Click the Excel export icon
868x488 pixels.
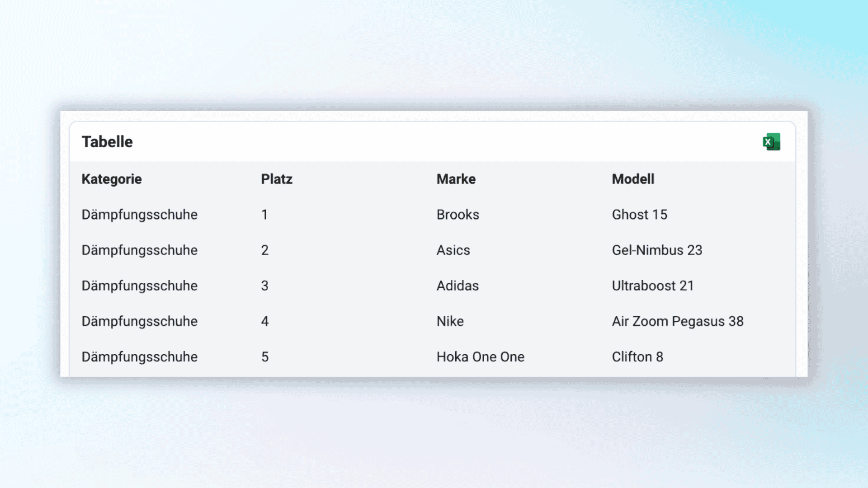point(771,142)
